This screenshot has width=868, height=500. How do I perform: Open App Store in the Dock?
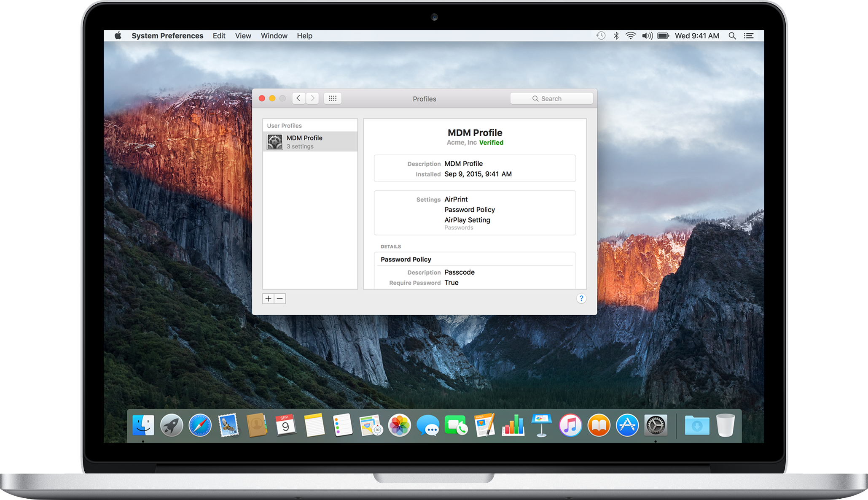click(x=627, y=425)
